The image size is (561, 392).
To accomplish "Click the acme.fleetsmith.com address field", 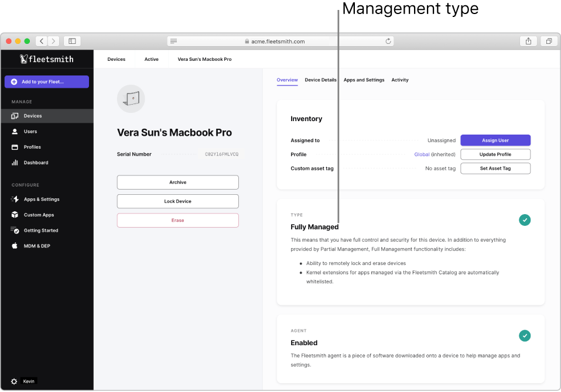I will 280,41.
